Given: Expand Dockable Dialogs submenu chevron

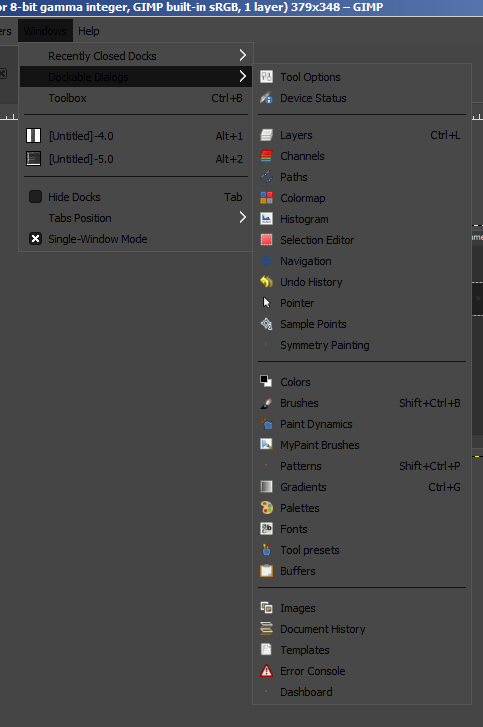Looking at the screenshot, I should pos(243,77).
